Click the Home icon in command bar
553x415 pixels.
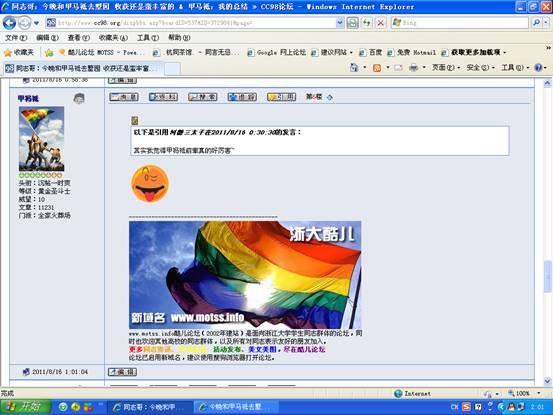coord(354,67)
